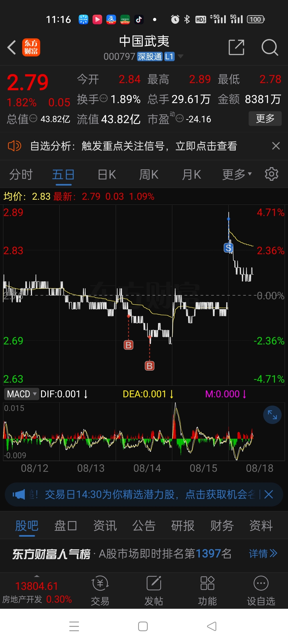Tap the upper B buy marker
This screenshot has width=288, height=644.
pos(129,345)
